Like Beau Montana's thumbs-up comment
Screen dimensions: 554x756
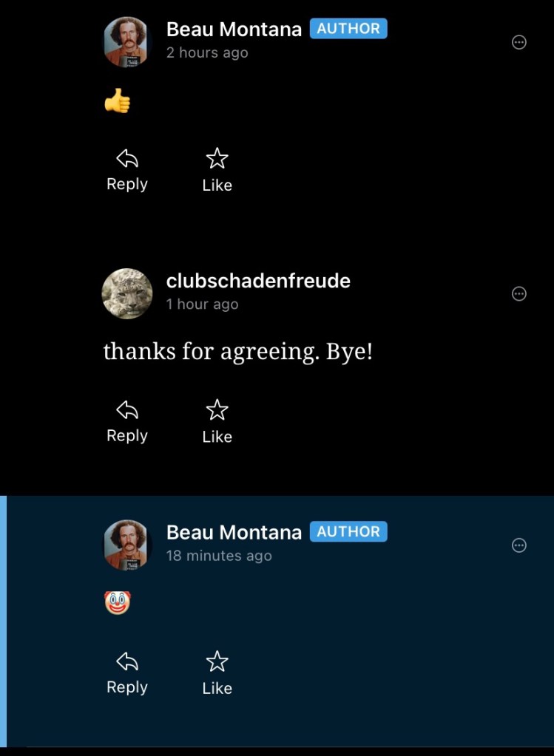217,170
